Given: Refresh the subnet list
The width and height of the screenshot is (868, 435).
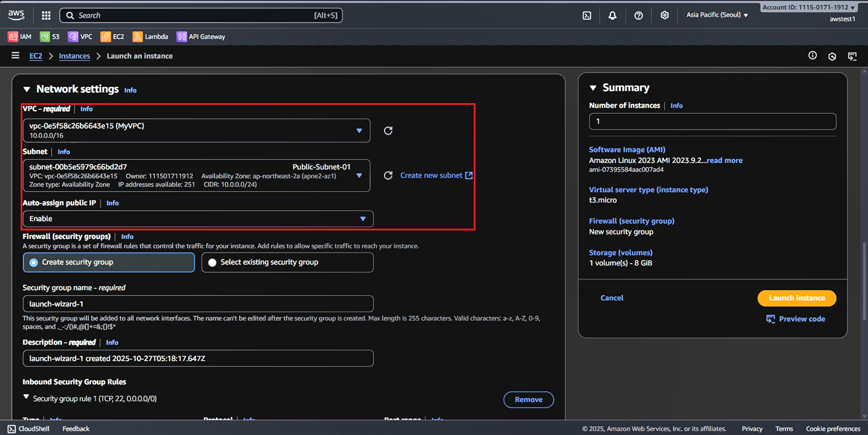Looking at the screenshot, I should 388,175.
